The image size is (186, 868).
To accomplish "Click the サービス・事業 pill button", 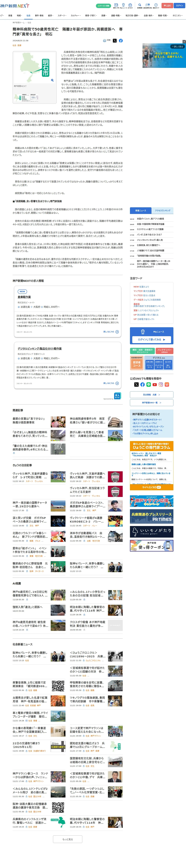I will pos(103,6).
